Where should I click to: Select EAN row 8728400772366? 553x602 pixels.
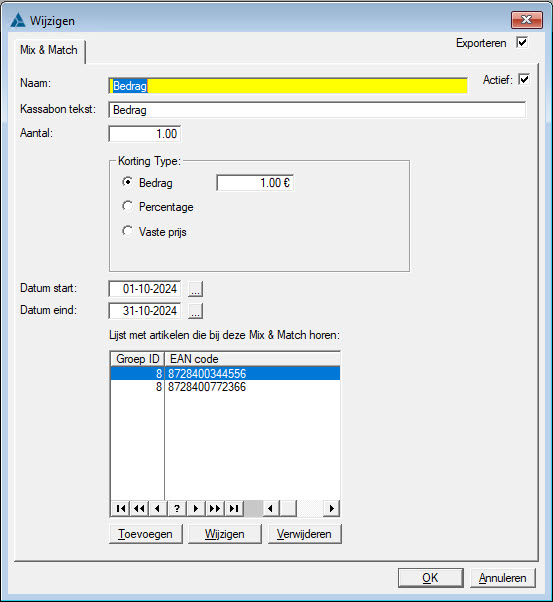pyautogui.click(x=225, y=387)
